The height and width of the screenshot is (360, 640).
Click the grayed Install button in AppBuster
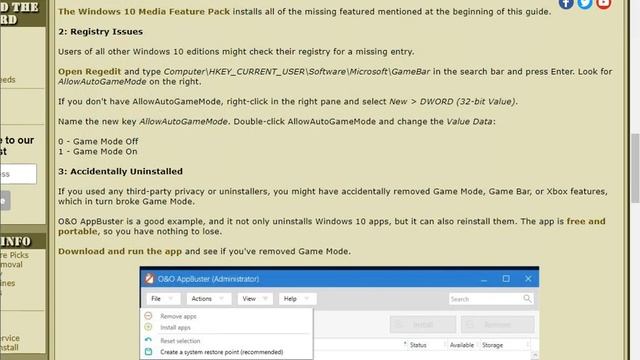pos(423,324)
